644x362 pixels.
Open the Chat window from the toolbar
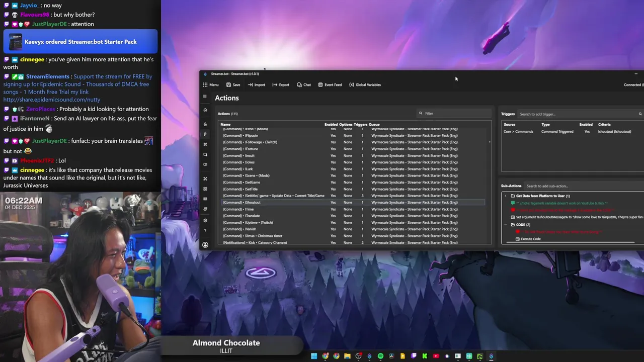[304, 85]
